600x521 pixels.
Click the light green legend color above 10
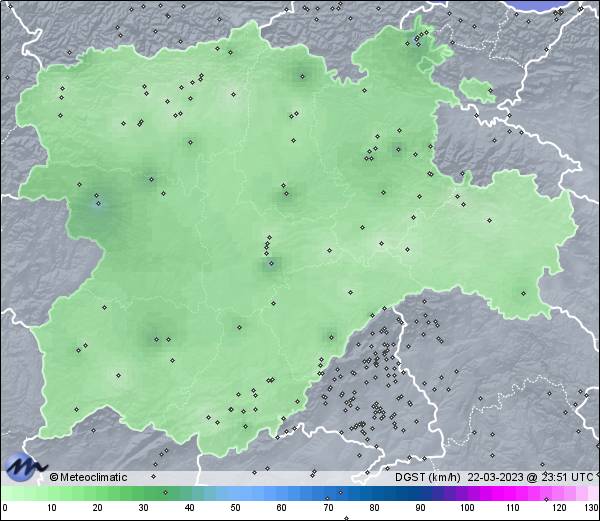(x=52, y=494)
